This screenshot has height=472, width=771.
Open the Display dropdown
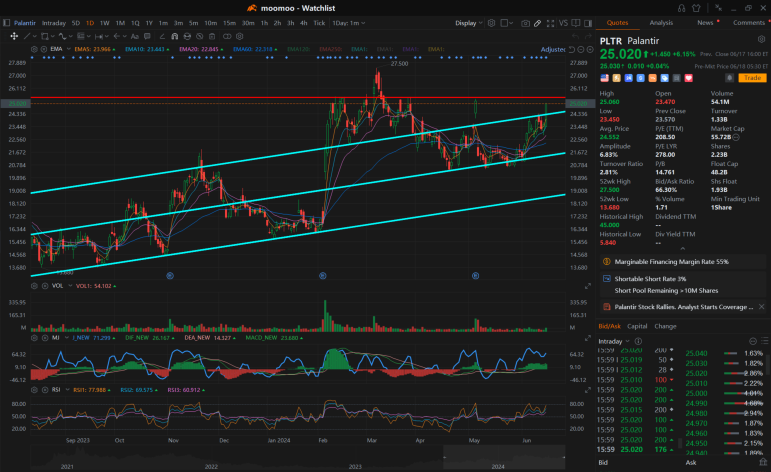(469, 23)
